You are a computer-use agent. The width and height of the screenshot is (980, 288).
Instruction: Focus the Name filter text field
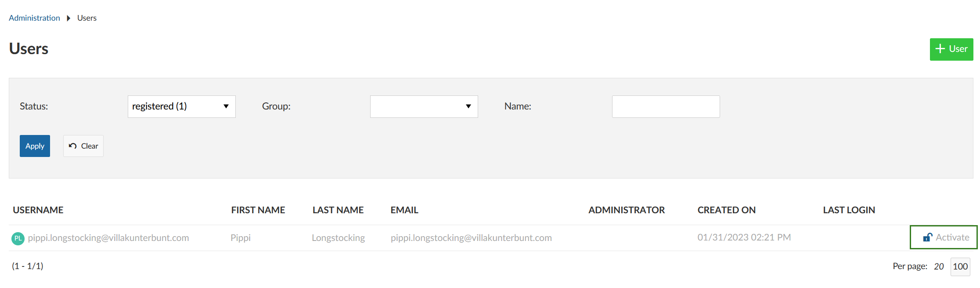tap(666, 106)
